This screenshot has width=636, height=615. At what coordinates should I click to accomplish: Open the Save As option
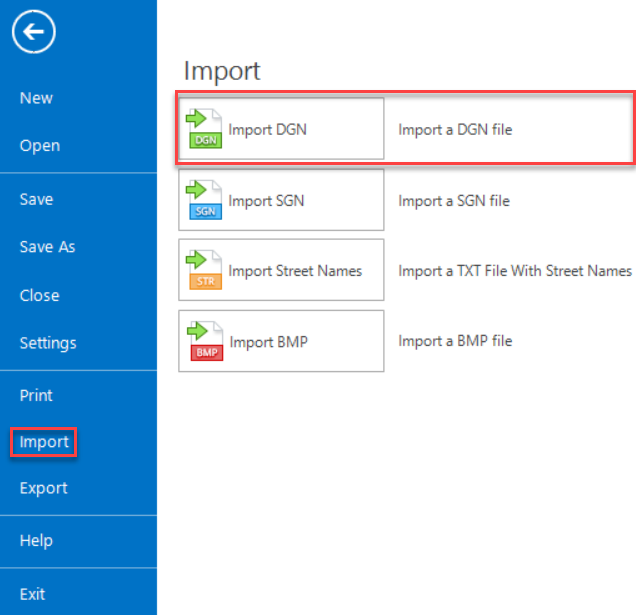point(47,247)
